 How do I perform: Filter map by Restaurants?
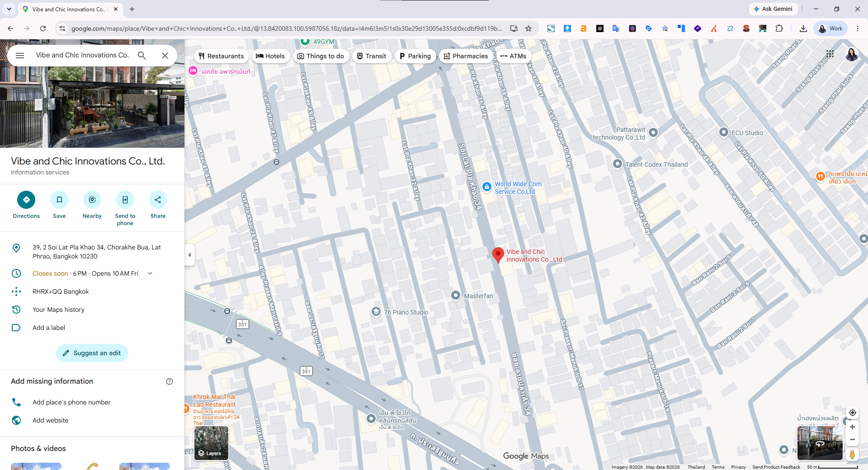click(221, 56)
